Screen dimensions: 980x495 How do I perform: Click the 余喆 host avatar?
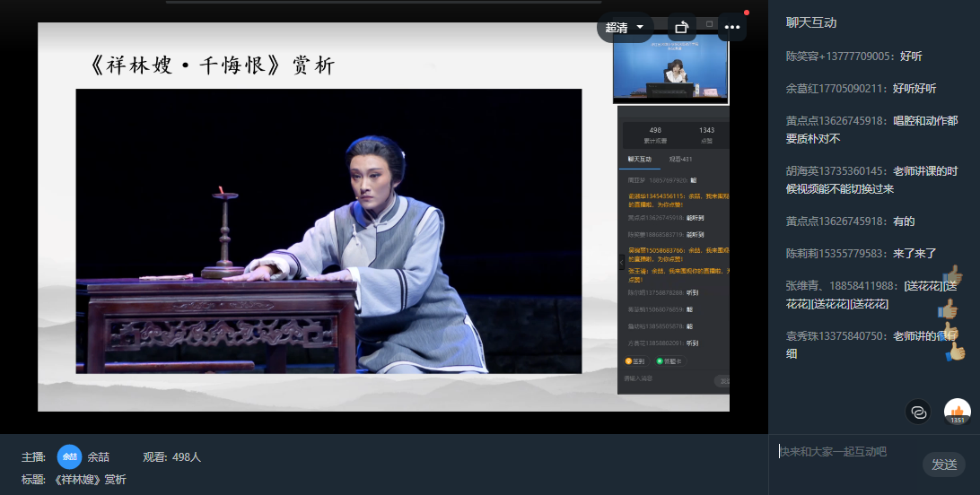(x=69, y=456)
